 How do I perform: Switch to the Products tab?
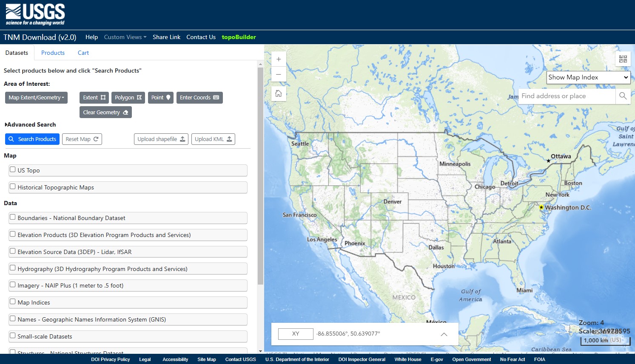click(x=53, y=53)
